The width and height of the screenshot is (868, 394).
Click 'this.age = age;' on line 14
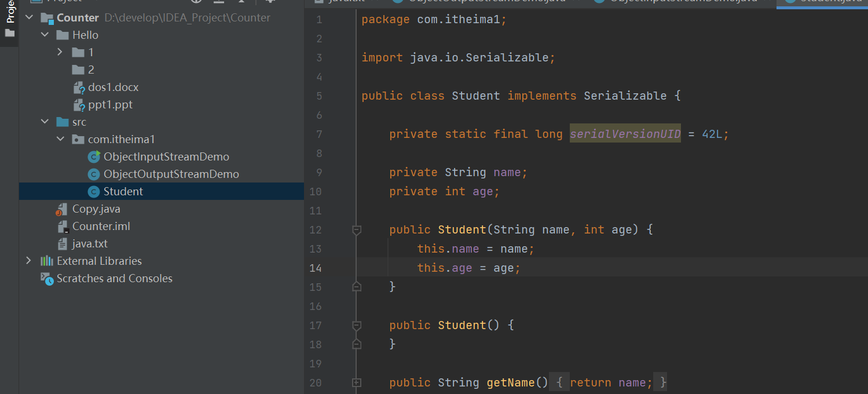tap(469, 268)
